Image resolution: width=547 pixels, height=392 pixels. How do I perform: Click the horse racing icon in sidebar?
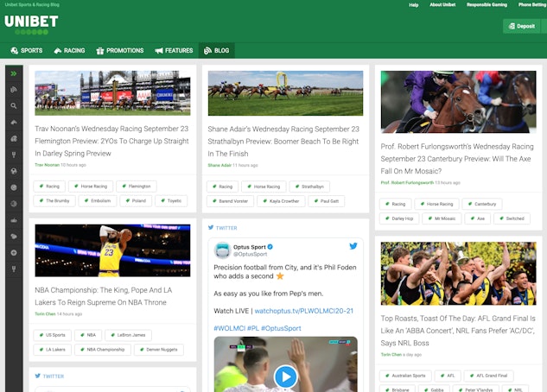(x=14, y=122)
